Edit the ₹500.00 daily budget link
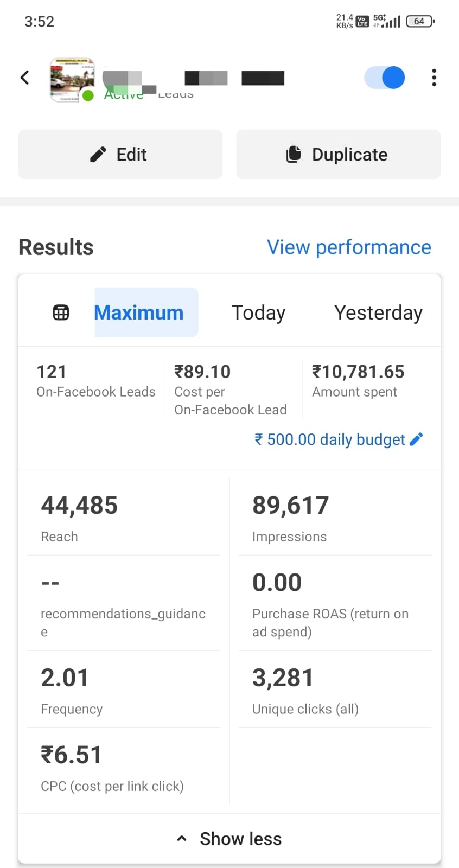Image resolution: width=459 pixels, height=868 pixels. coord(330,439)
